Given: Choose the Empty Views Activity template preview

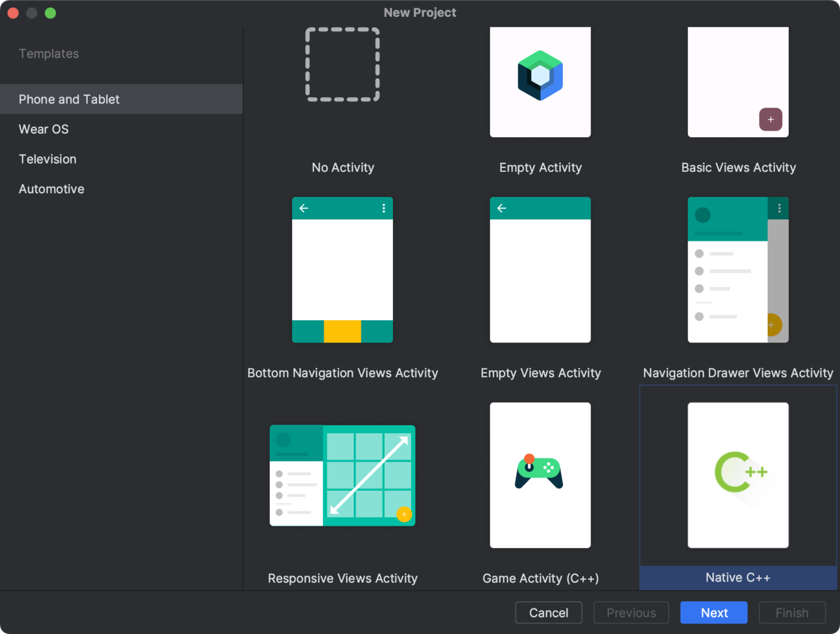Looking at the screenshot, I should 540,270.
